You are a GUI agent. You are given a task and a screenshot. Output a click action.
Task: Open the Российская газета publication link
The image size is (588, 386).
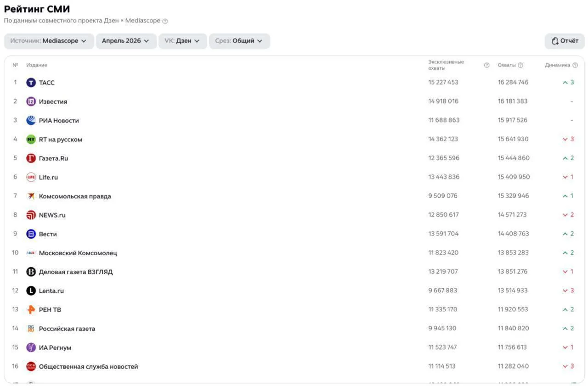[67, 329]
